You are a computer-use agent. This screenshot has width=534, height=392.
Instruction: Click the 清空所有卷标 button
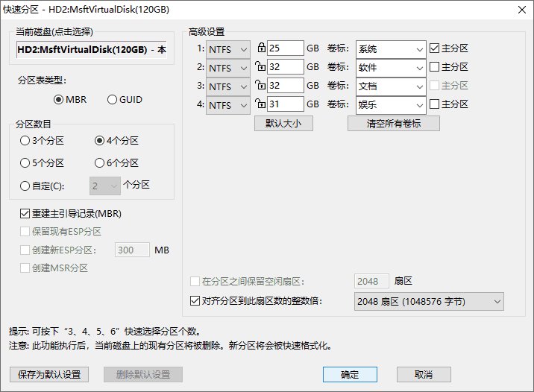[394, 124]
